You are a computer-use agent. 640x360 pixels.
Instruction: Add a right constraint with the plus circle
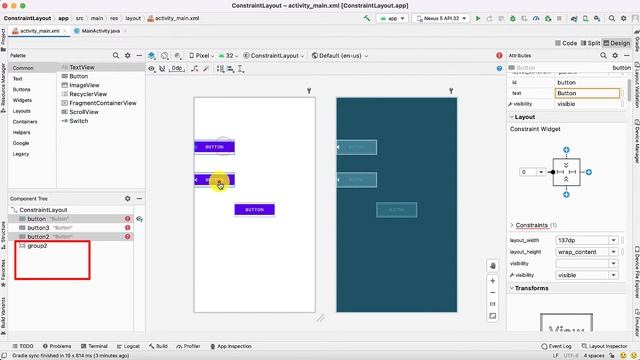(x=589, y=172)
